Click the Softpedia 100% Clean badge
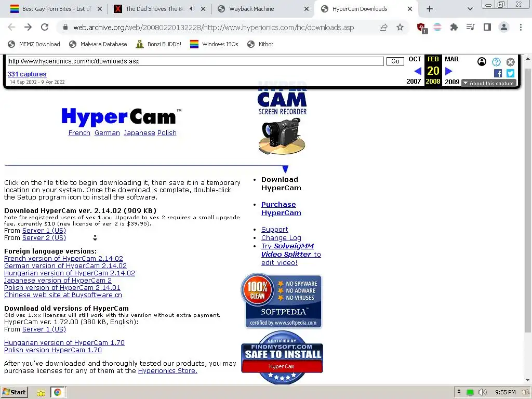Viewport: 532px width, 399px height. [x=281, y=301]
